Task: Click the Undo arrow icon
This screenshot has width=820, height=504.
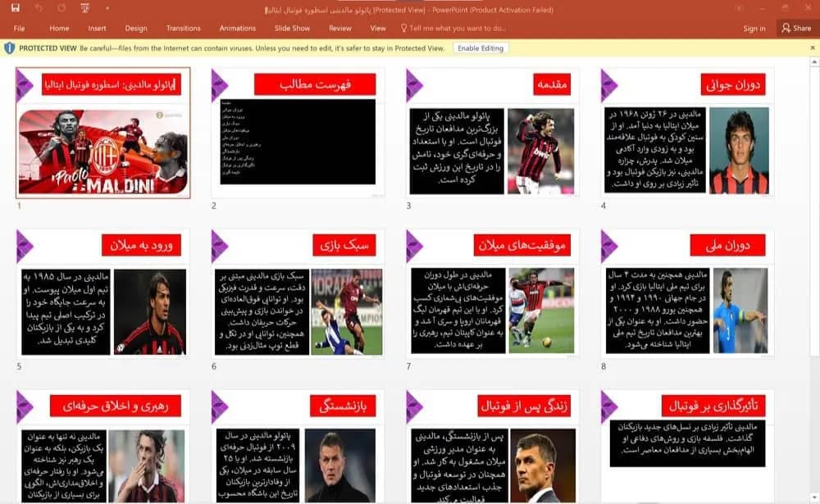Action: (x=39, y=8)
